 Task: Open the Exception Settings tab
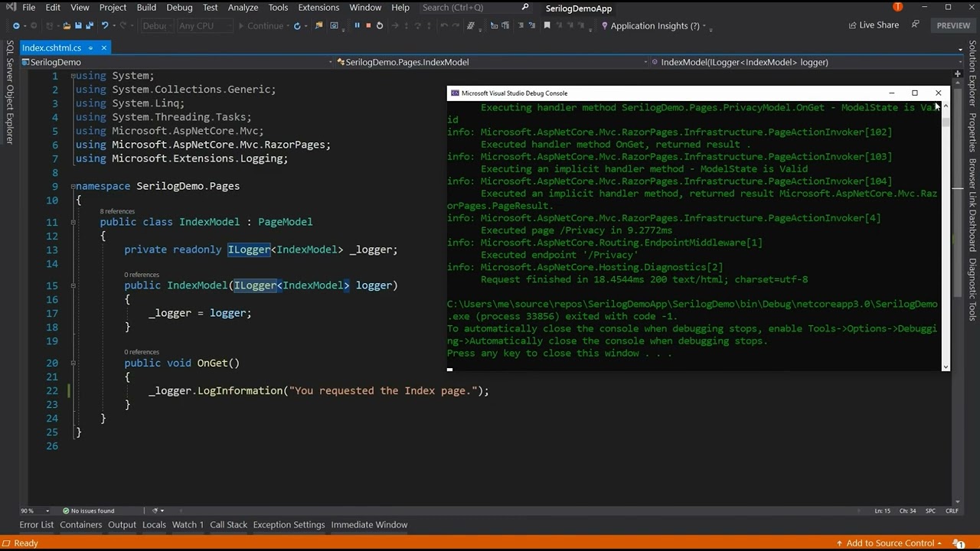pos(289,525)
